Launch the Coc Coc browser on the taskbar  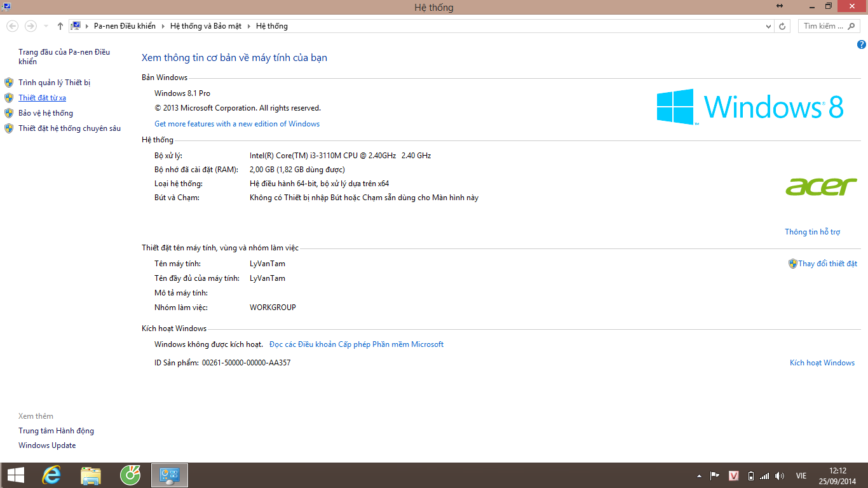click(x=130, y=475)
